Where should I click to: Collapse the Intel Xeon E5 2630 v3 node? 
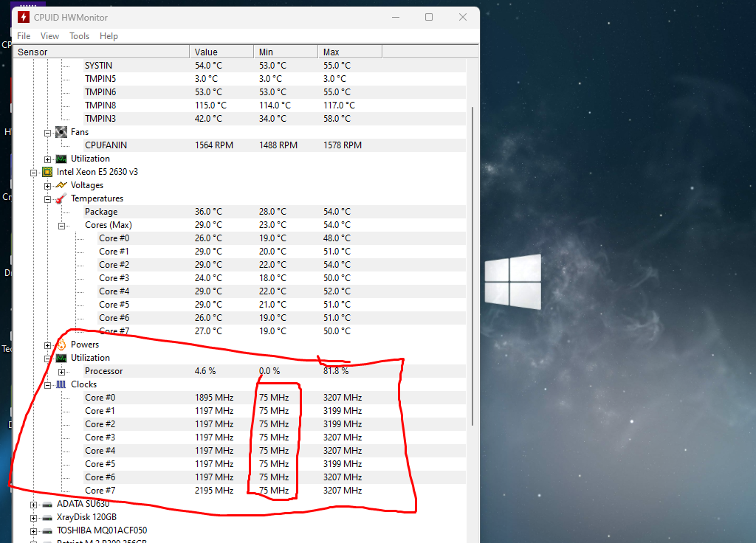pos(33,173)
